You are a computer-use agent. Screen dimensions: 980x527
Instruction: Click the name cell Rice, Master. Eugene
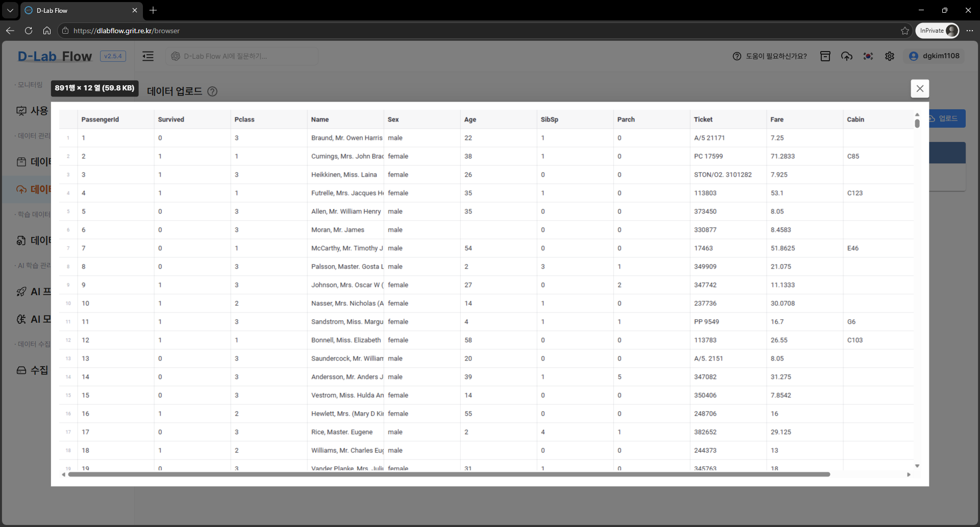point(346,432)
